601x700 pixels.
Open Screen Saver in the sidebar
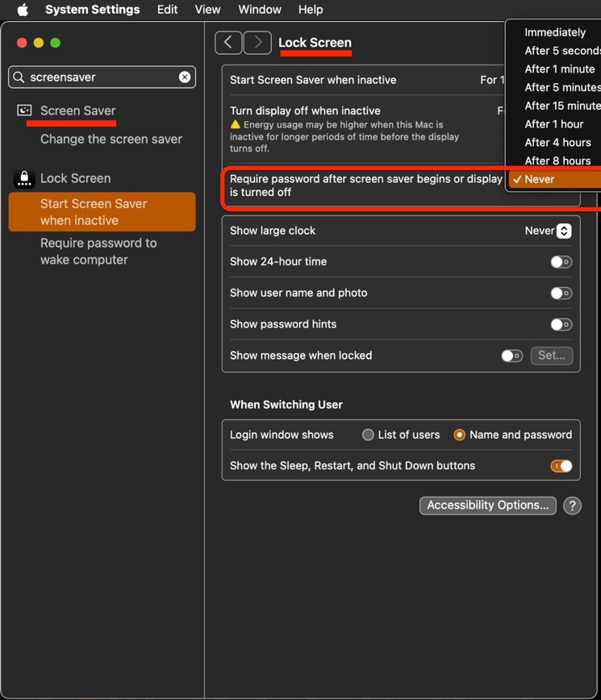click(77, 110)
